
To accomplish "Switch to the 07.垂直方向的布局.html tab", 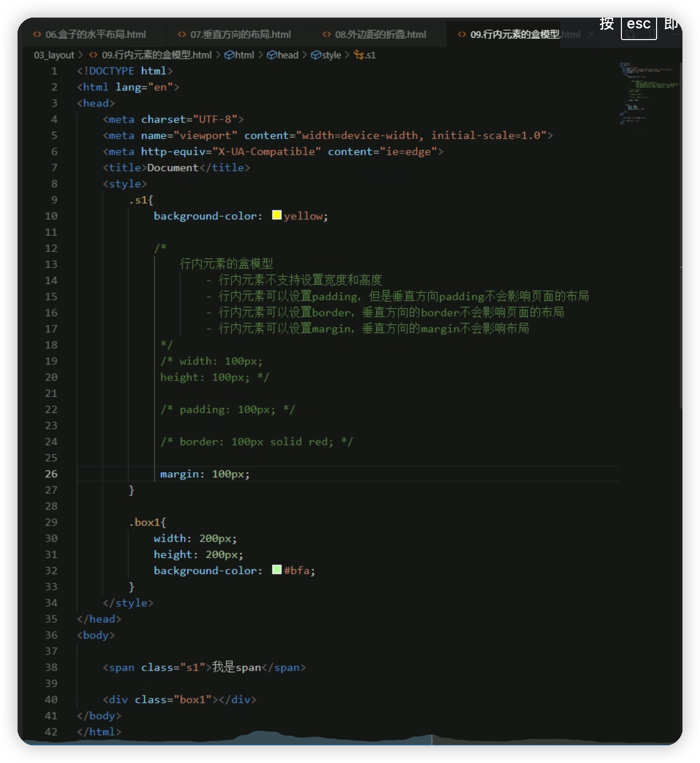I will pos(234,34).
